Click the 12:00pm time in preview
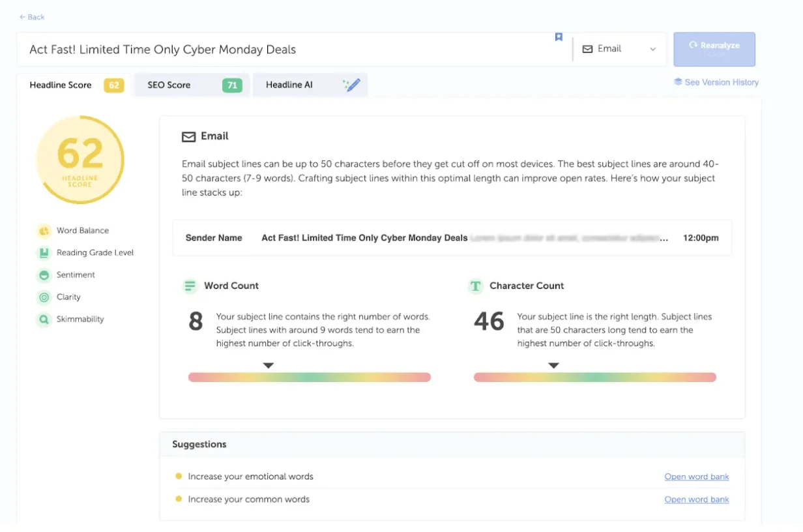 coord(701,238)
